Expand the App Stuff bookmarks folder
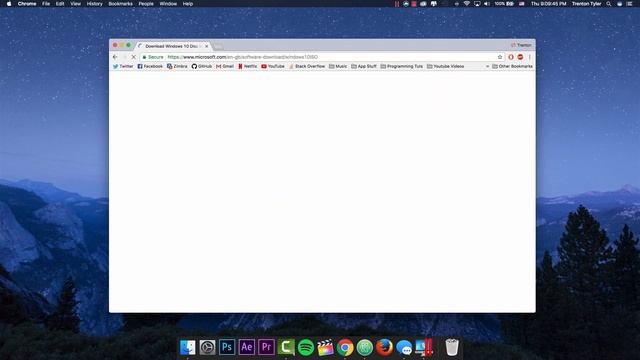 pyautogui.click(x=364, y=66)
